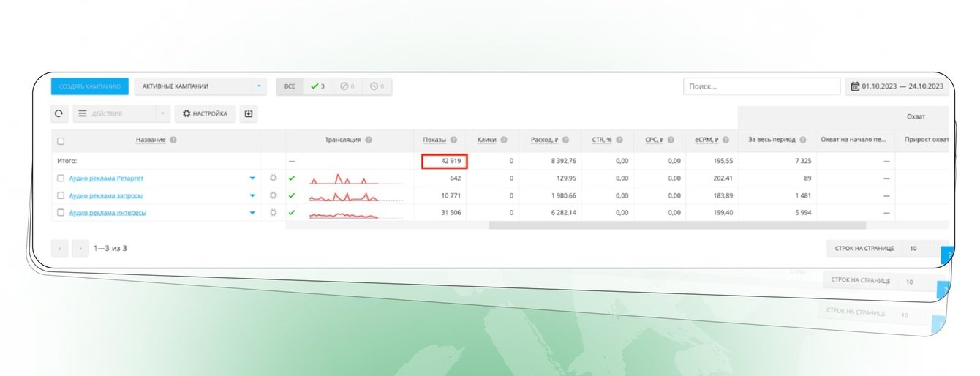
Task: Click green status check for Аудио реклама запросы
Action: point(292,195)
